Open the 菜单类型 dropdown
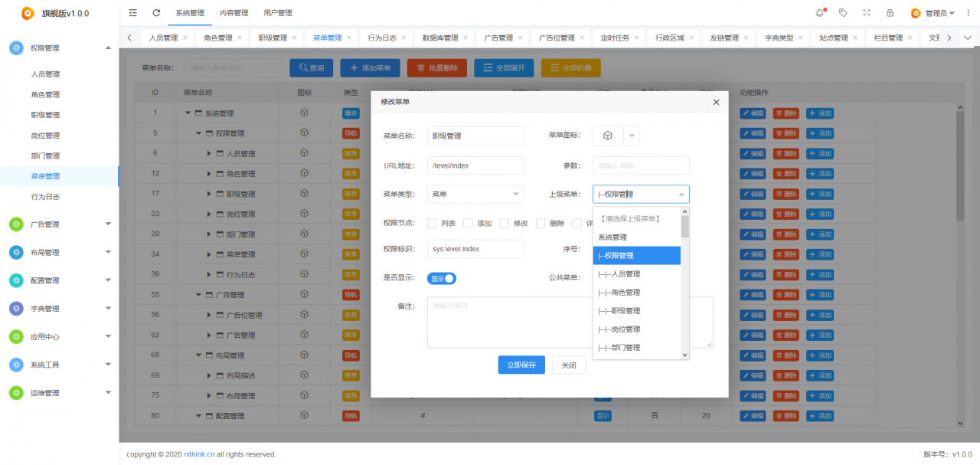 475,195
